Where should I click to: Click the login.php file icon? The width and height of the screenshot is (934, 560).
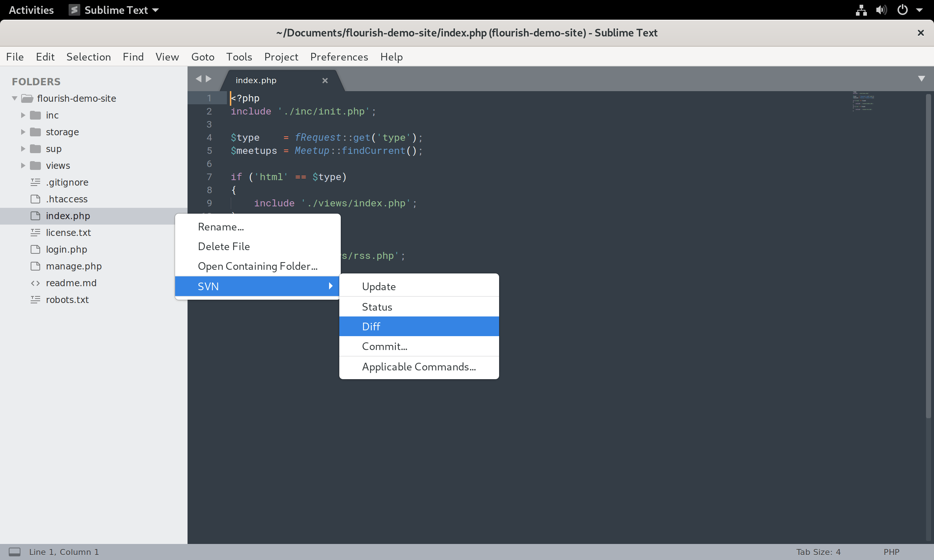tap(35, 249)
